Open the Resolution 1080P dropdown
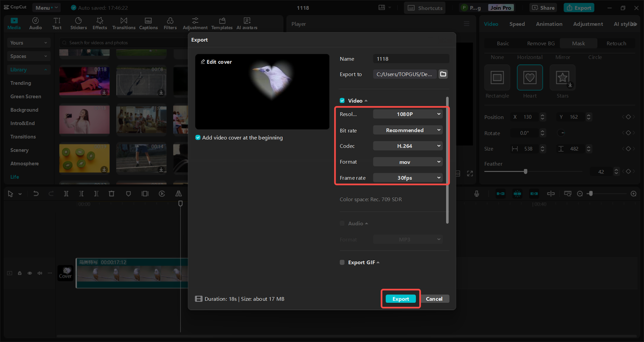The width and height of the screenshot is (644, 342). point(408,114)
